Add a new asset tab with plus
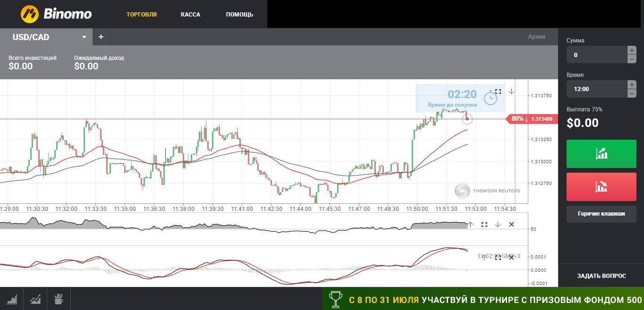This screenshot has height=310, width=644. coord(101,37)
